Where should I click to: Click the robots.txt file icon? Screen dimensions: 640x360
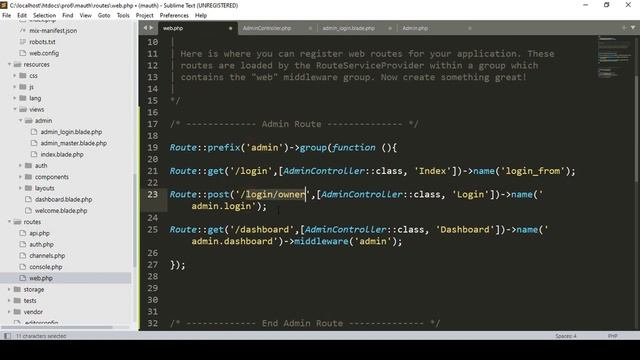(23, 42)
